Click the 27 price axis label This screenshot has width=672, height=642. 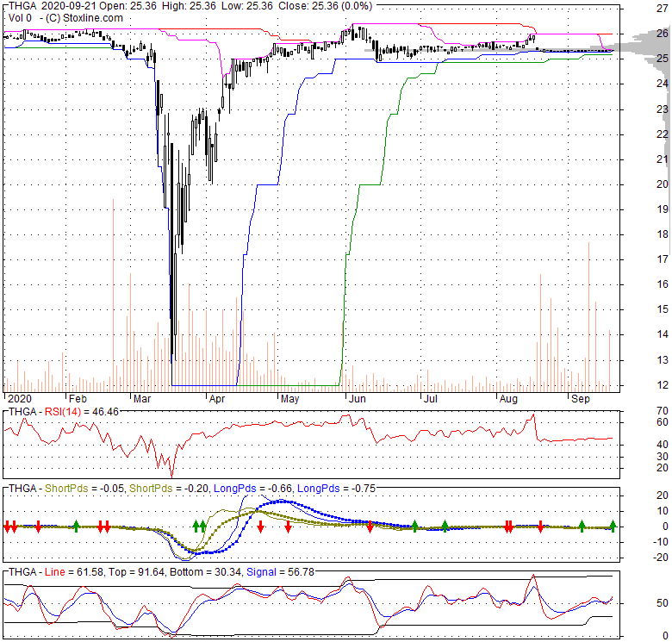coord(663,9)
